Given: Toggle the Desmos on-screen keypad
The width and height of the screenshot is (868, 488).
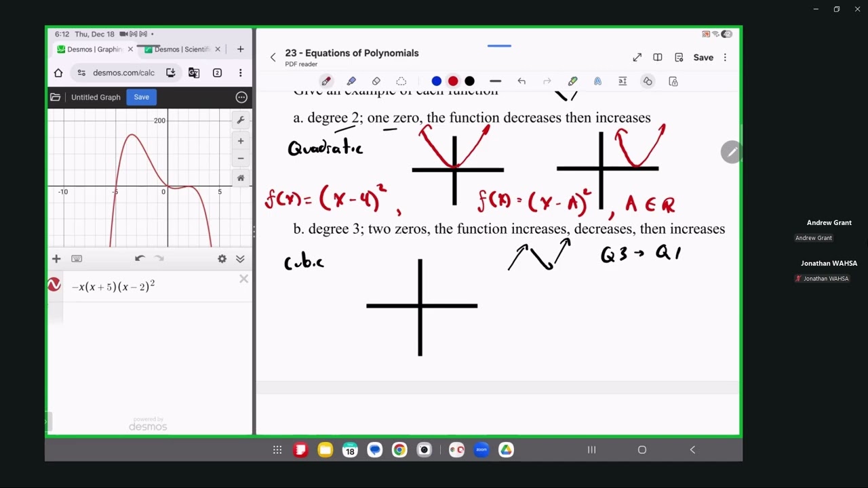Looking at the screenshot, I should point(77,258).
